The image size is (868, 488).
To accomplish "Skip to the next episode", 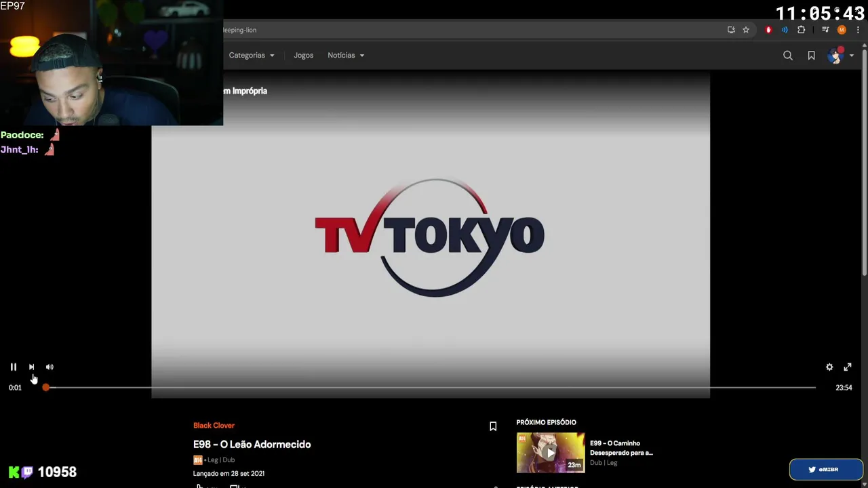I will click(31, 367).
